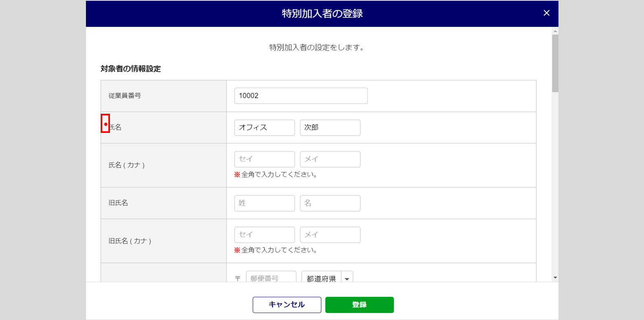Click the 郵便番号 input field
The image size is (644, 320).
[271, 278]
